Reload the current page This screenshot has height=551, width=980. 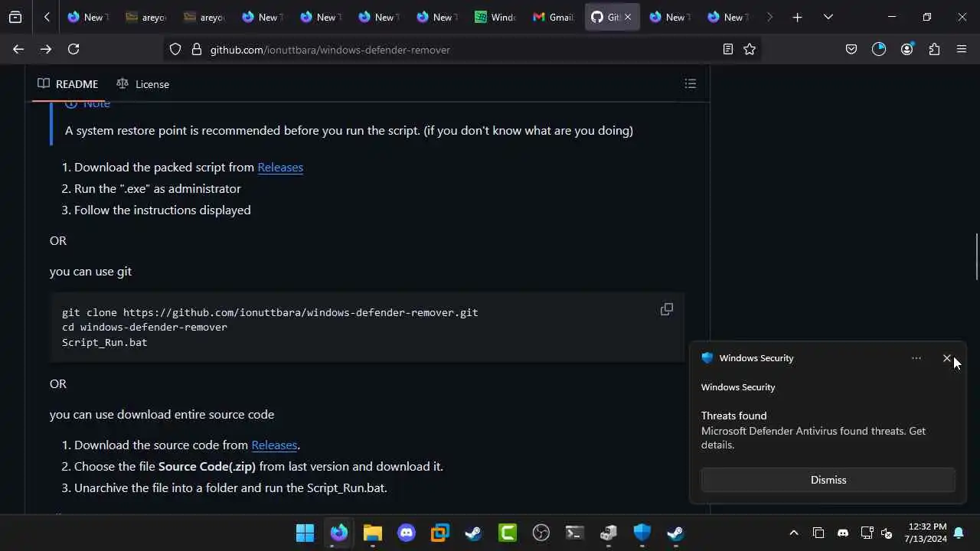73,49
